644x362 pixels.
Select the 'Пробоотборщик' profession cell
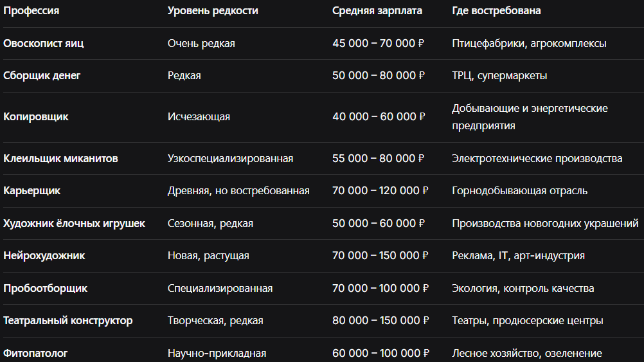coord(45,289)
